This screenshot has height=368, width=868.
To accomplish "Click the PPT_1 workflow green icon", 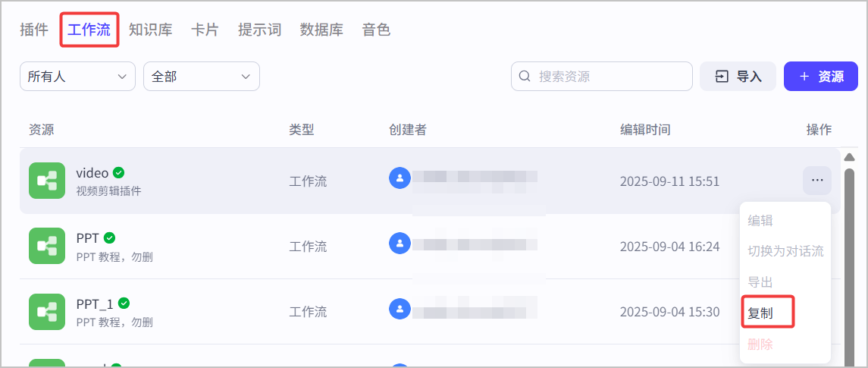I will coord(47,311).
